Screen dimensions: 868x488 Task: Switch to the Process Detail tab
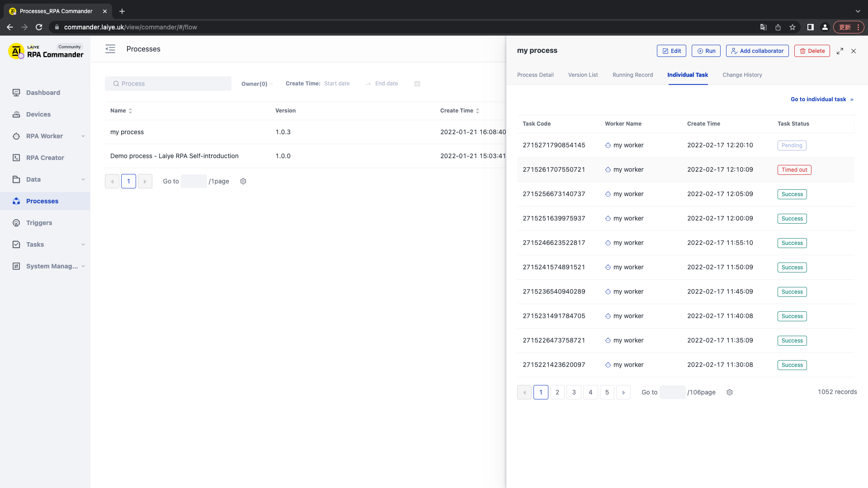point(535,75)
